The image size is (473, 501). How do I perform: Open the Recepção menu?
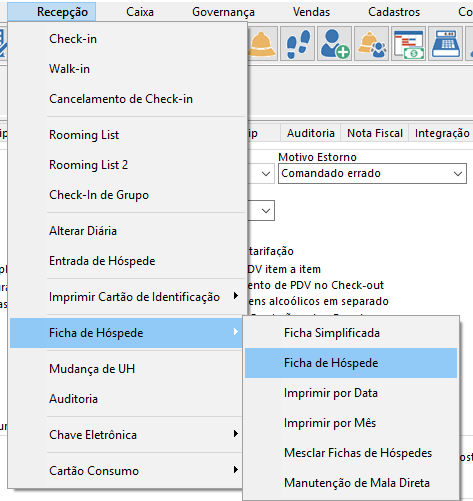click(52, 12)
